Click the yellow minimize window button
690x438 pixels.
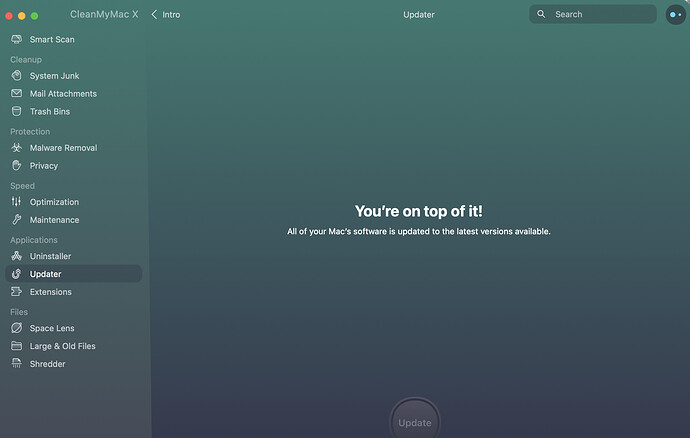22,16
